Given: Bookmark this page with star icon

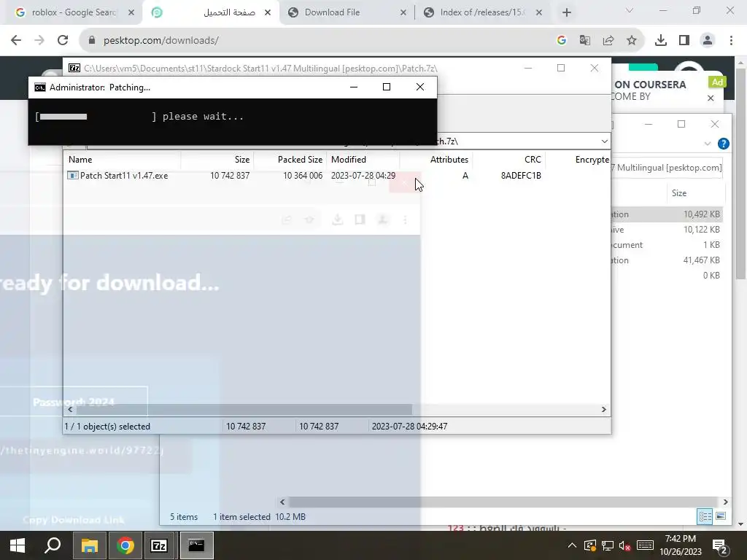Looking at the screenshot, I should [x=632, y=41].
